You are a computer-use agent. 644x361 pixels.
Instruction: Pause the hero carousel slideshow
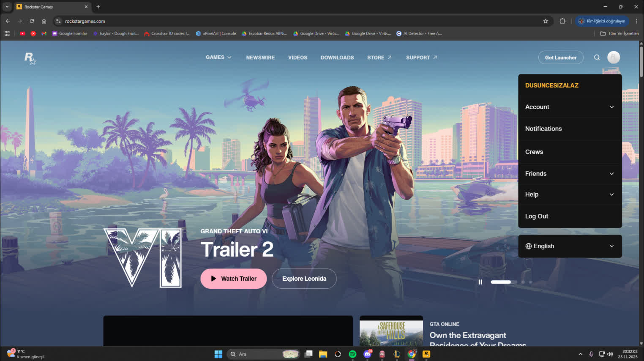tap(480, 282)
